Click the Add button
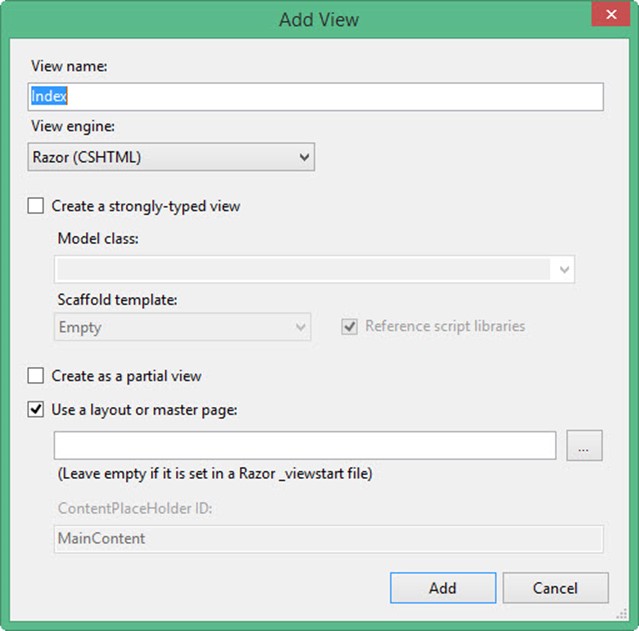Image resolution: width=639 pixels, height=631 pixels. pyautogui.click(x=443, y=588)
